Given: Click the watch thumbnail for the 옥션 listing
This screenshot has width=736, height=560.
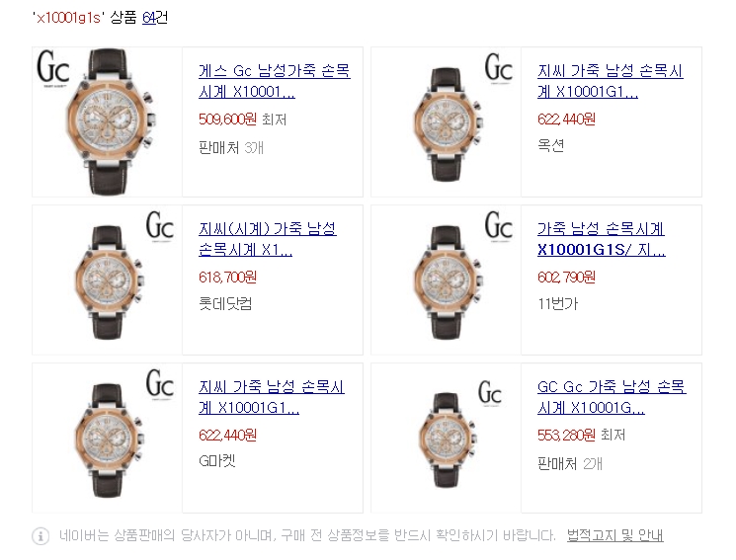Looking at the screenshot, I should click(x=447, y=121).
